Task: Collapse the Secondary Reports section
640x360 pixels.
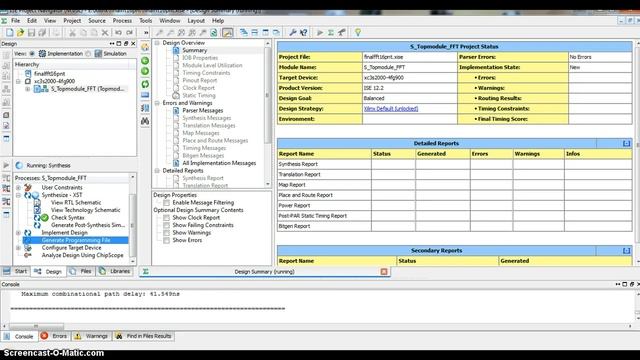Action: pyautogui.click(x=627, y=251)
